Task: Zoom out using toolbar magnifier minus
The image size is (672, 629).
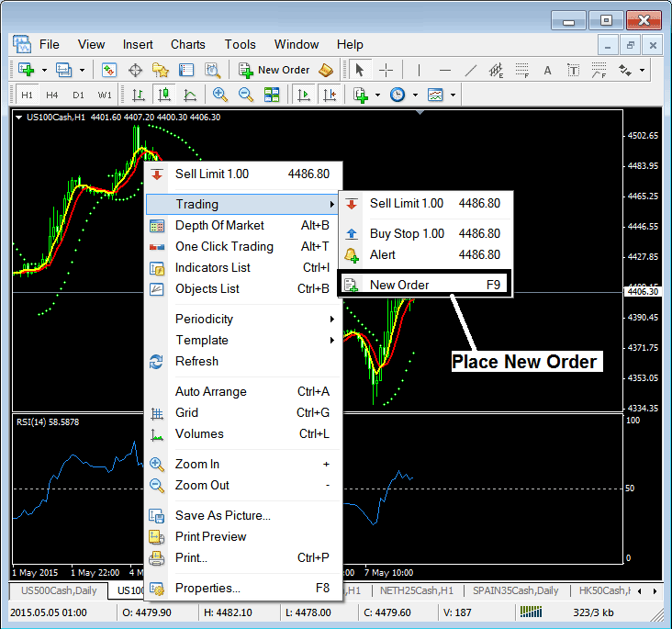Action: (x=246, y=95)
